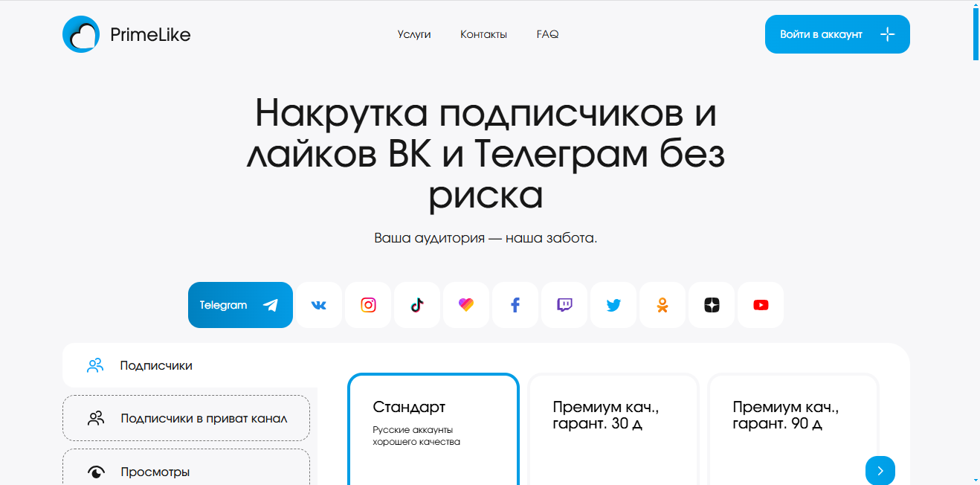
Task: Switch to the Twitch icon tab
Action: [x=564, y=305]
